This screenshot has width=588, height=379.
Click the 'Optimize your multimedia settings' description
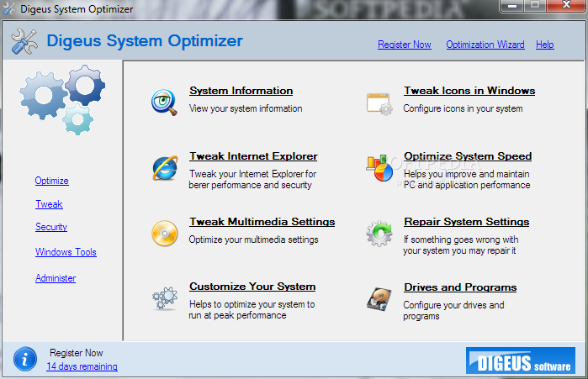253,240
